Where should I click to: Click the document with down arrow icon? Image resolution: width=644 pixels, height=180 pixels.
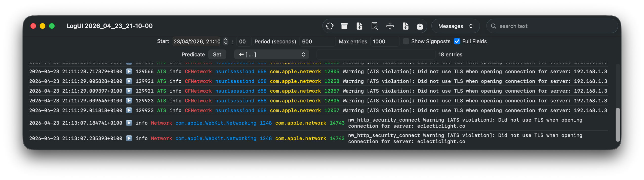click(405, 26)
